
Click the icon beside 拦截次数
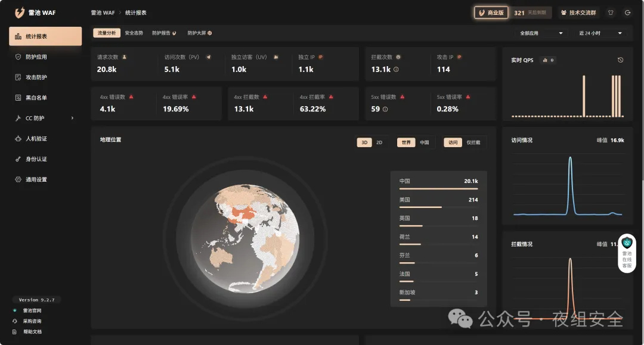point(398,57)
